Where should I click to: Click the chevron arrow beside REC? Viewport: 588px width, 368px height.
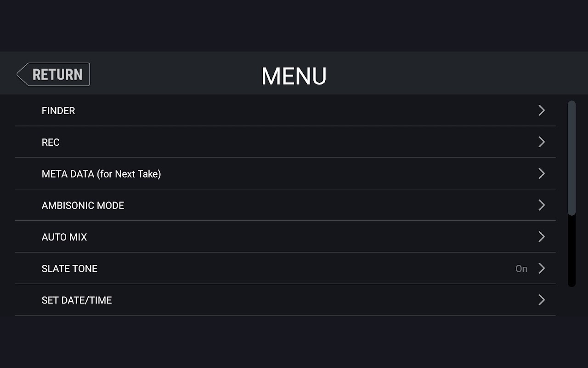point(542,142)
